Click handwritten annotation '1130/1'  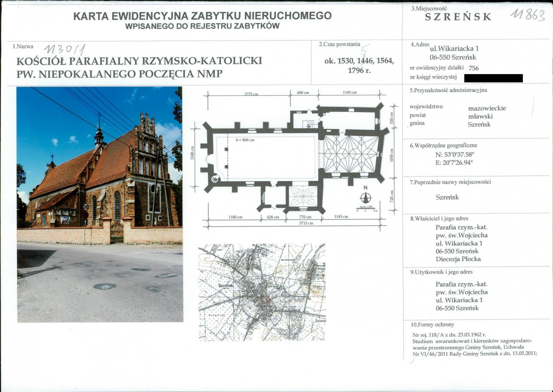click(65, 50)
